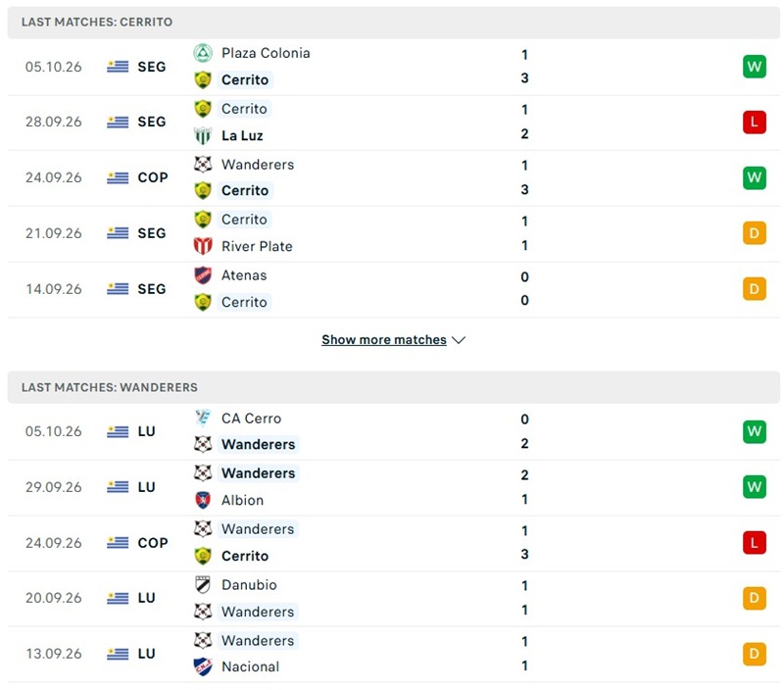The height and width of the screenshot is (690, 784).
Task: Click Cerrito team name in Atenas match
Action: pyautogui.click(x=244, y=302)
